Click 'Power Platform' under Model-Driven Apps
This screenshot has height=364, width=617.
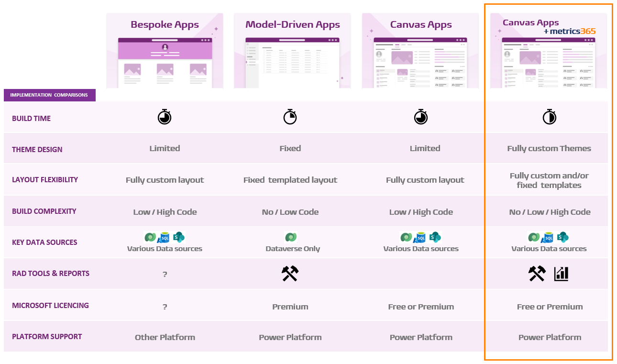pos(290,337)
